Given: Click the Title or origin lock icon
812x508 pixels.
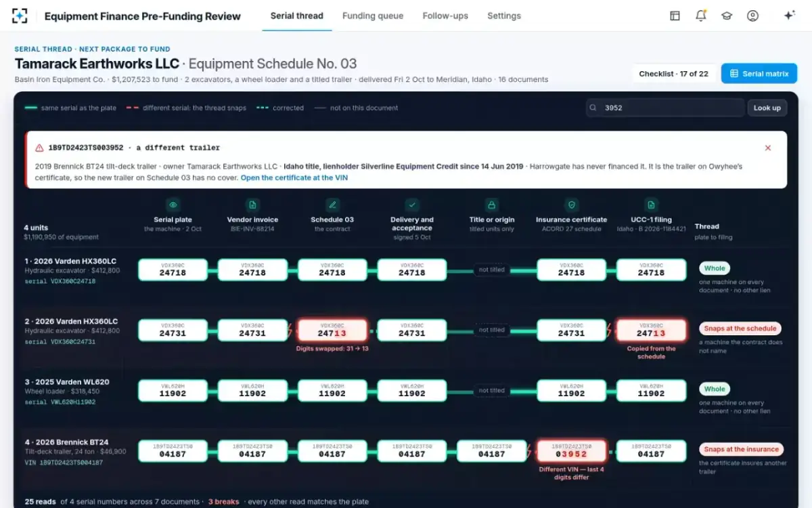Looking at the screenshot, I should pos(492,205).
